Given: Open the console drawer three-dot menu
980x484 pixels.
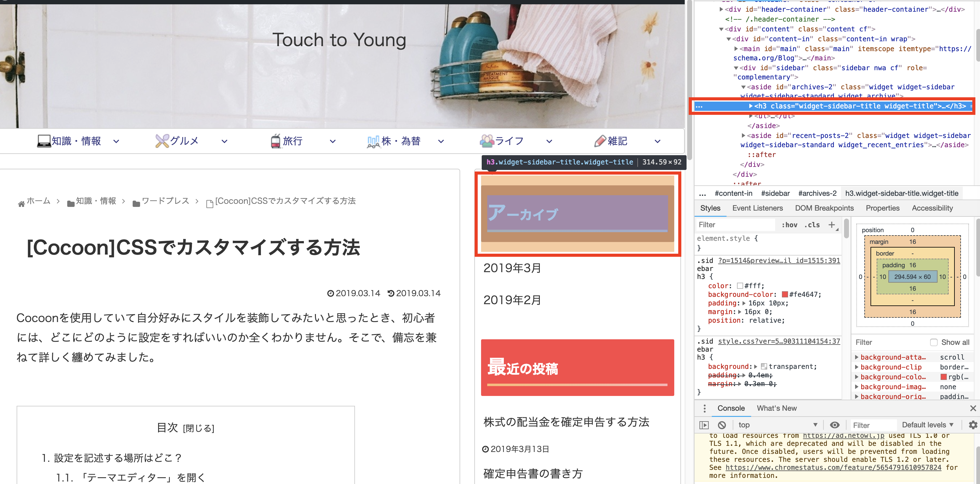Looking at the screenshot, I should tap(705, 408).
